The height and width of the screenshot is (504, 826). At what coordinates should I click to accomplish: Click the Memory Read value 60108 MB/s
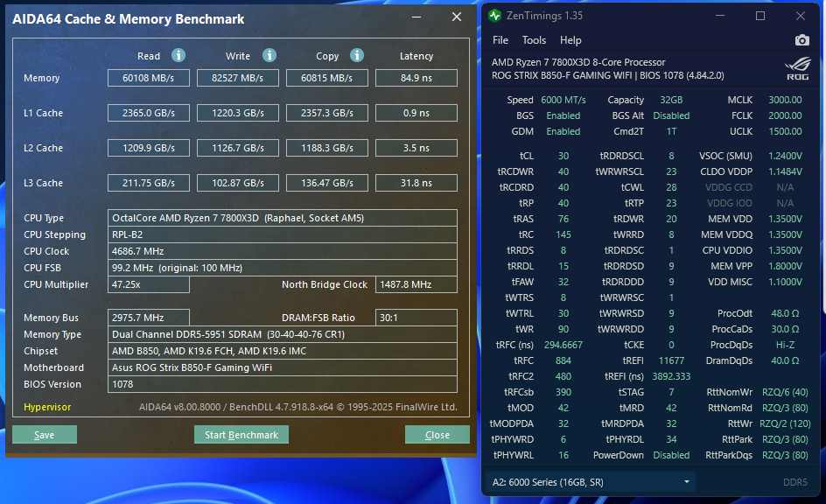tap(149, 78)
